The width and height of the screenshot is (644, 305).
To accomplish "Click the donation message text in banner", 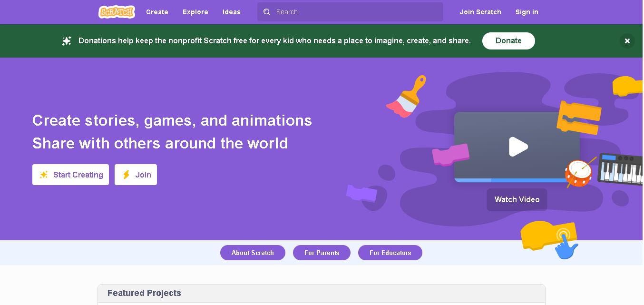I will tap(274, 41).
